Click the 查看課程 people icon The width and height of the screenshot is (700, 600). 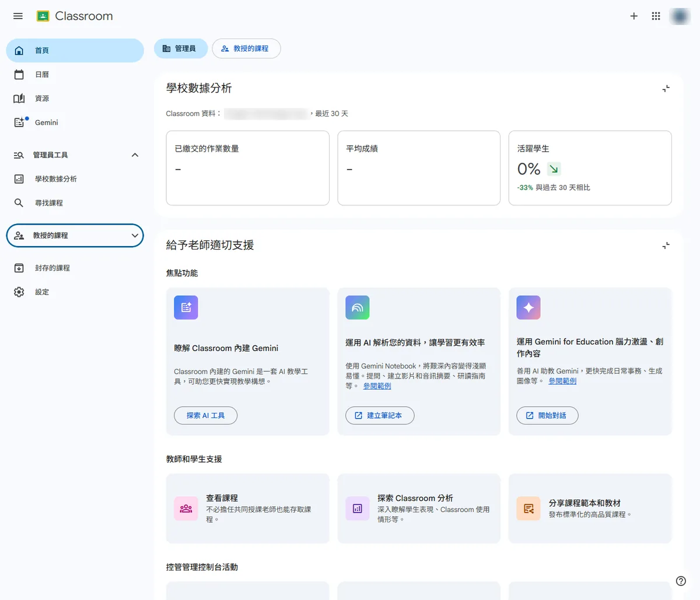tap(186, 508)
